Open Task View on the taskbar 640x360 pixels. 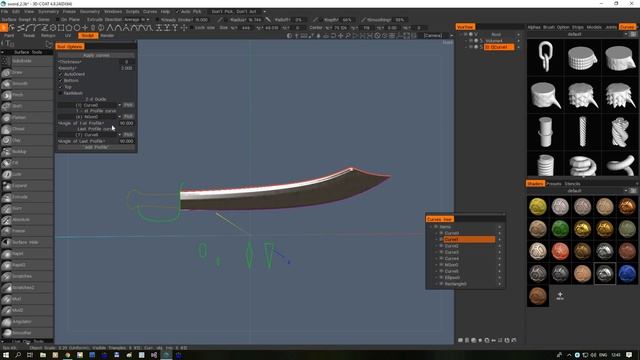click(x=30, y=355)
